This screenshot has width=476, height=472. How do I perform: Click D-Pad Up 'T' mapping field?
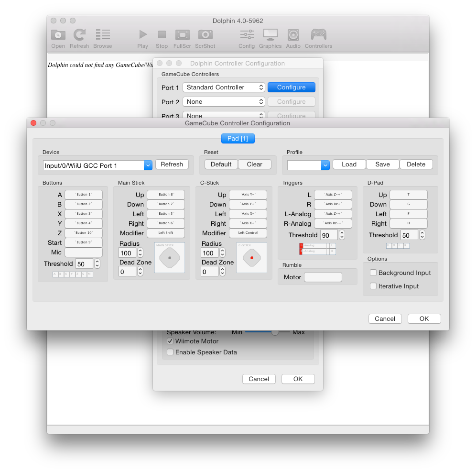click(x=409, y=195)
